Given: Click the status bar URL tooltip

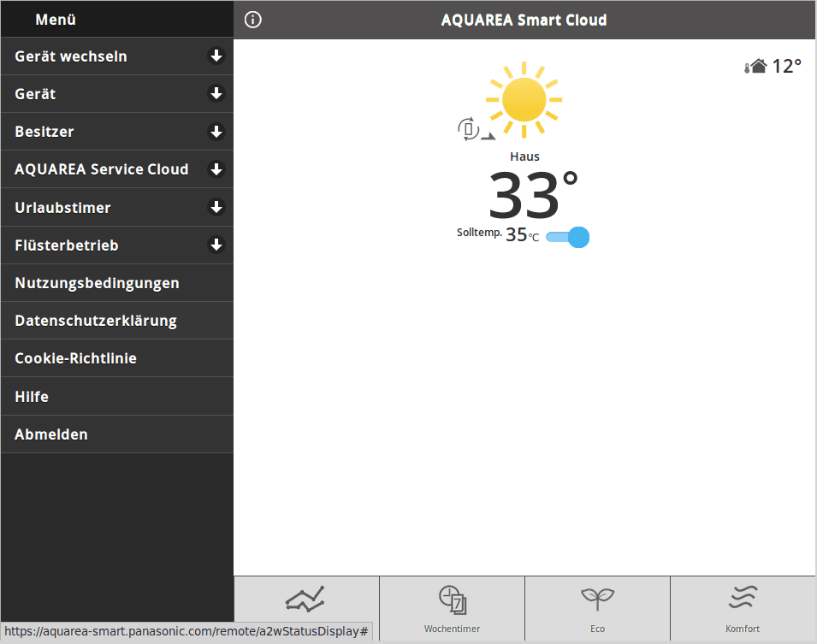Looking at the screenshot, I should click(x=186, y=631).
